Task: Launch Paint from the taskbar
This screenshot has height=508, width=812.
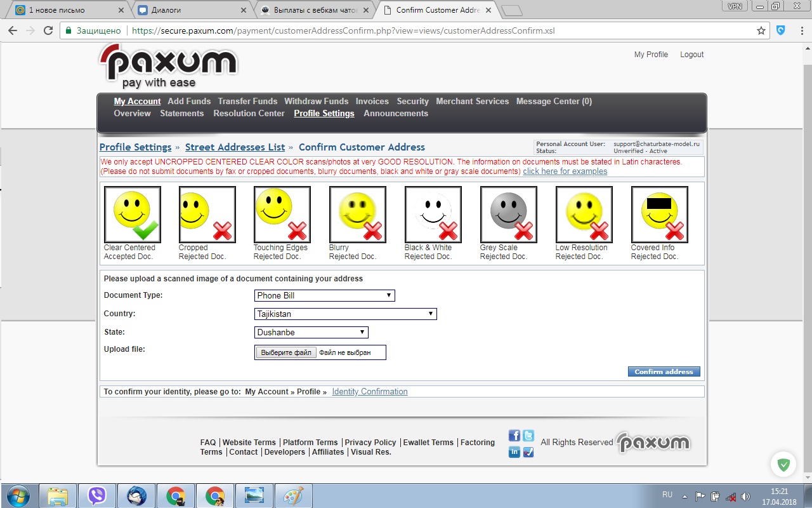Action: click(292, 495)
